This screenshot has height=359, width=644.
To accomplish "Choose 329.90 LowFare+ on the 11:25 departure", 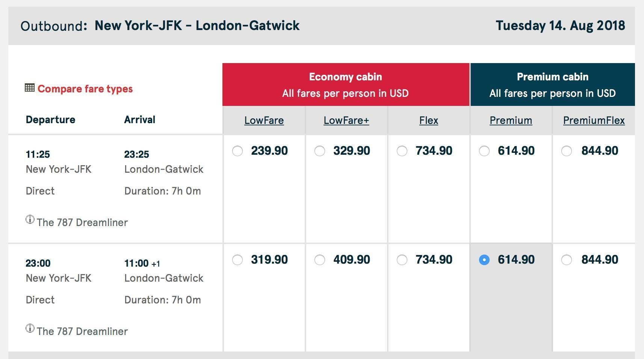I will click(320, 151).
